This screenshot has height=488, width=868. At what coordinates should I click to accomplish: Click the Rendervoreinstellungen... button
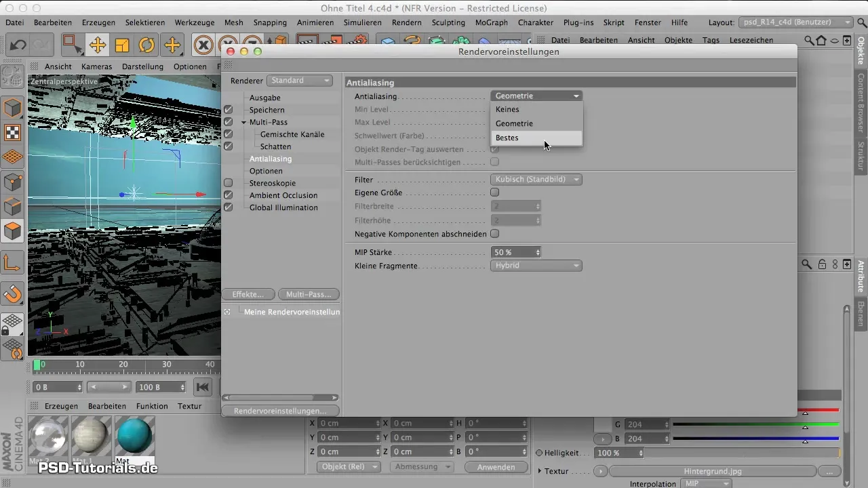[280, 411]
